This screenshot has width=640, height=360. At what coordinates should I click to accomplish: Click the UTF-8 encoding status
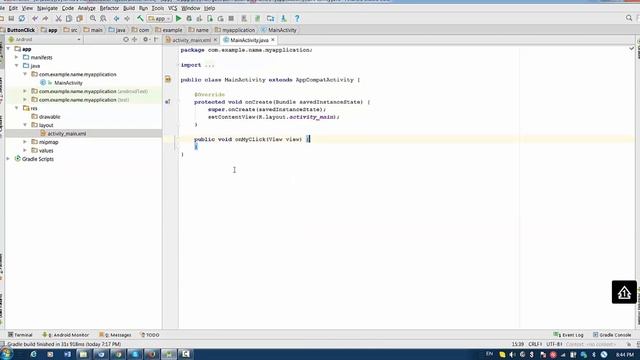coord(554,344)
